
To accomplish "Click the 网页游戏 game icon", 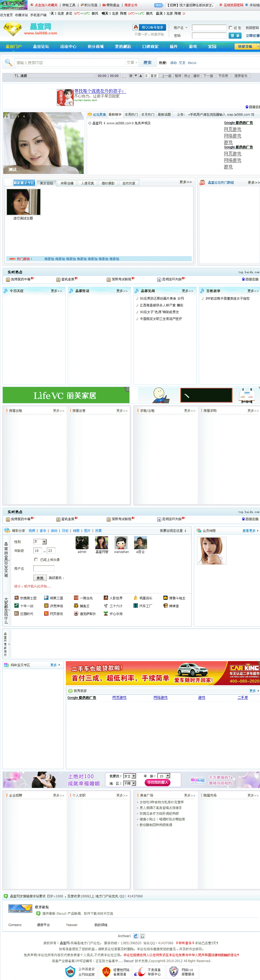I will 46,613.
